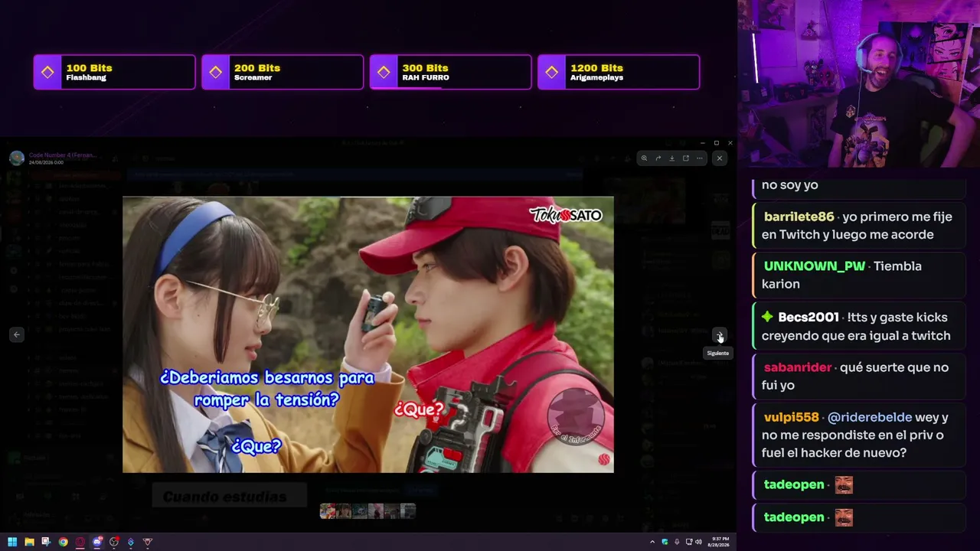Image resolution: width=980 pixels, height=551 pixels.
Task: Click username sabanrider in chat
Action: coord(798,367)
